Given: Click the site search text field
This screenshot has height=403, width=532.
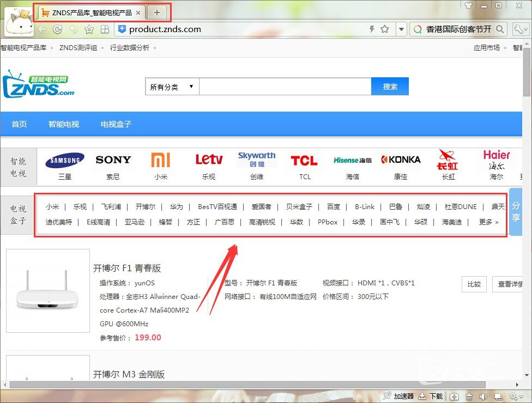Looking at the screenshot, I should 285,87.
